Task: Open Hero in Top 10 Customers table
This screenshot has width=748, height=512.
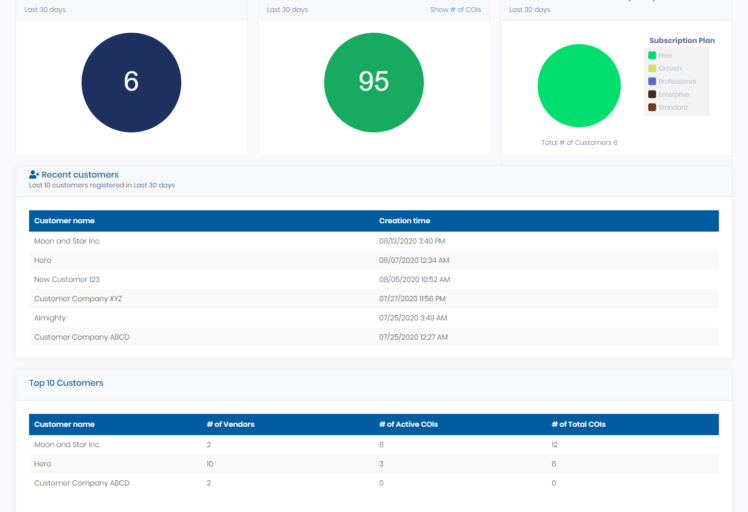Action: point(43,464)
